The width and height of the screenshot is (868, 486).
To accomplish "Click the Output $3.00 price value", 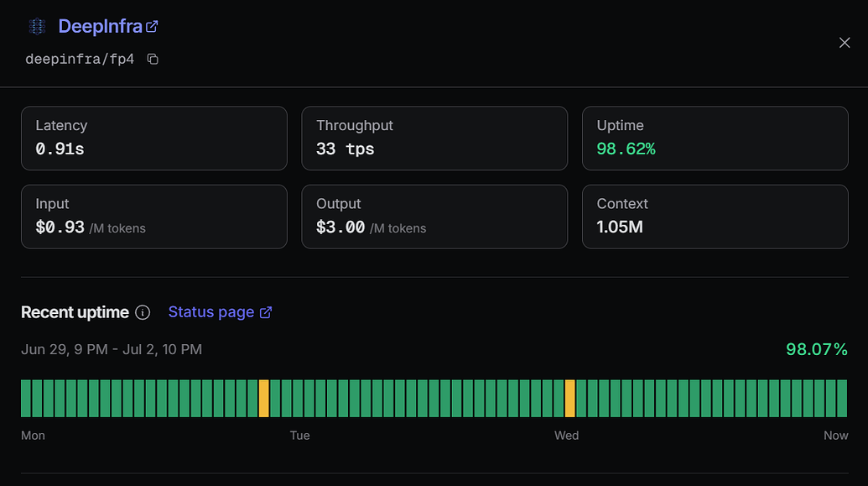I will click(x=340, y=227).
